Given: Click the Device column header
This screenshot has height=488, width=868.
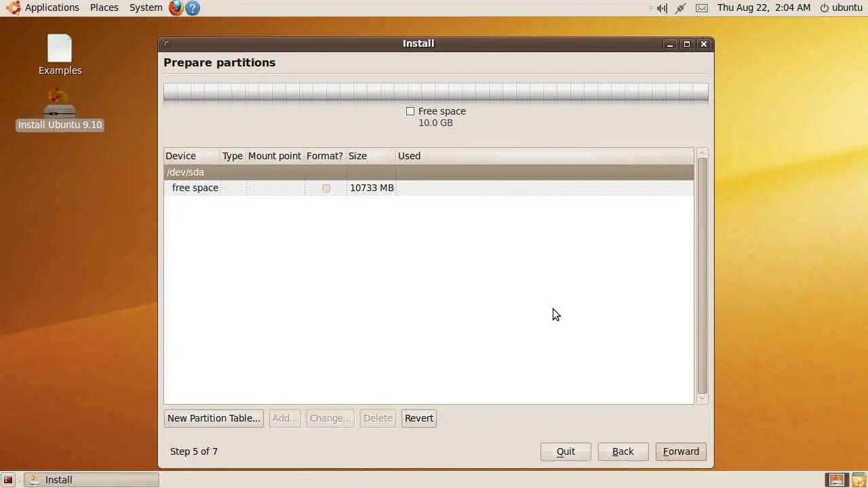Looking at the screenshot, I should [x=192, y=156].
